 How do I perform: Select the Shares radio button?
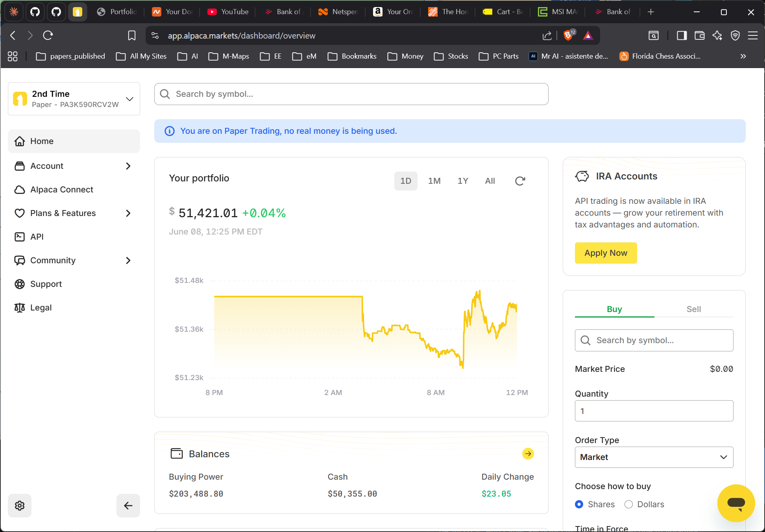pyautogui.click(x=579, y=504)
